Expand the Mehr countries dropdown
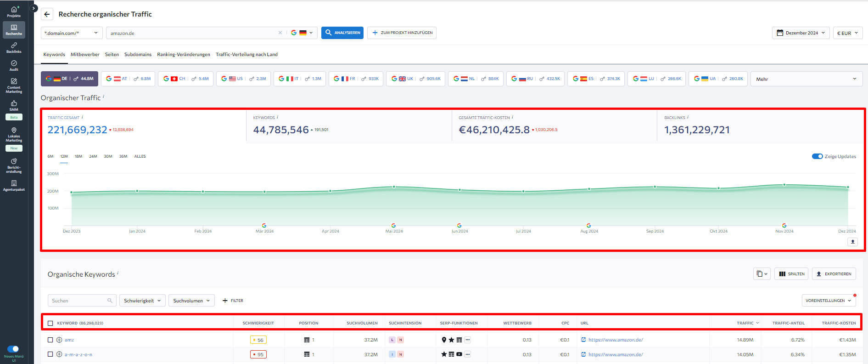 pyautogui.click(x=806, y=79)
